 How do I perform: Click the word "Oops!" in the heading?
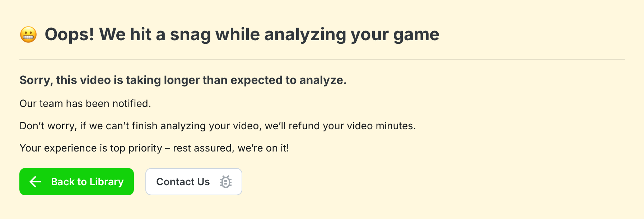[x=69, y=34]
